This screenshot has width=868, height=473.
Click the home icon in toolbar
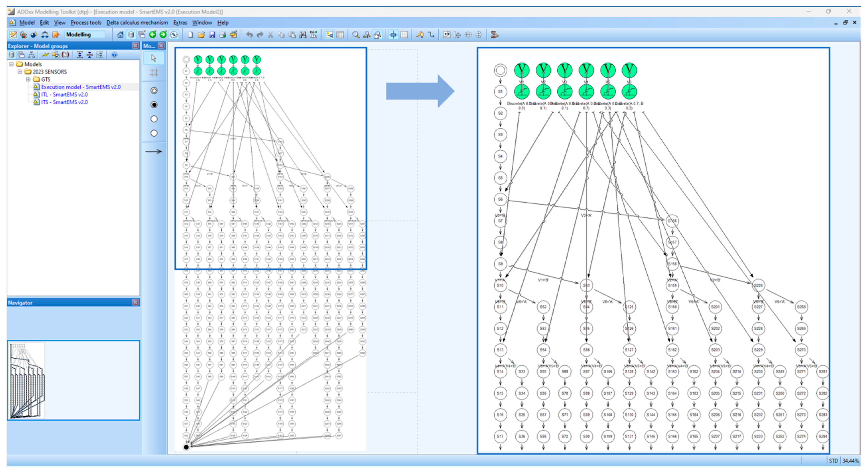click(120, 35)
